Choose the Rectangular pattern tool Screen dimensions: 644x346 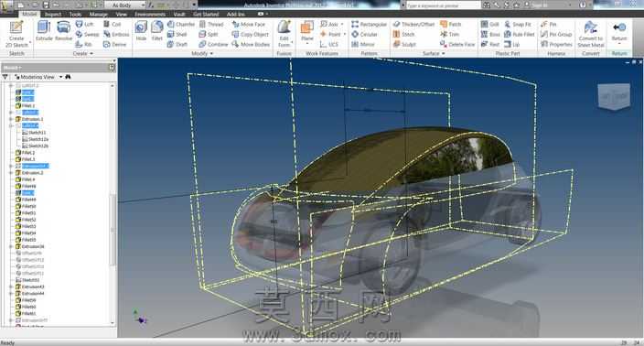[369, 25]
